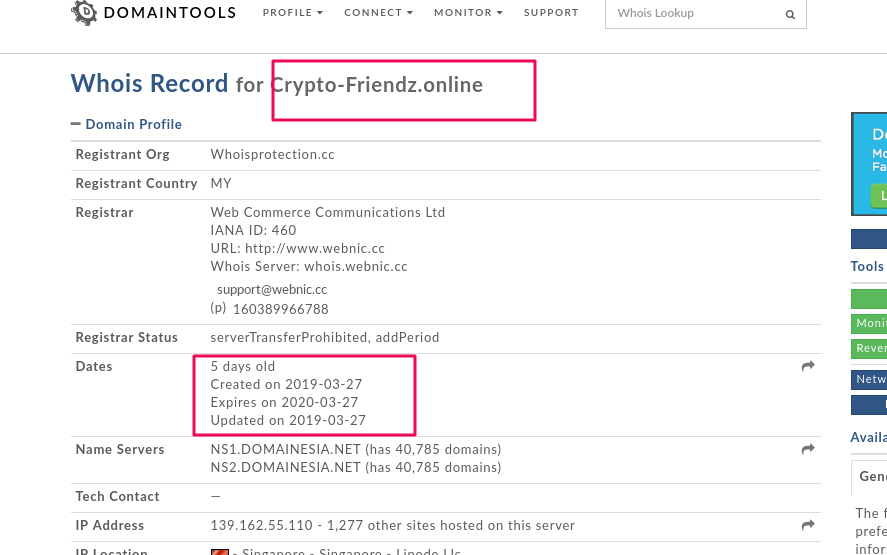Click the Created on 2019-03-27 line
The height and width of the screenshot is (555, 887).
(286, 384)
